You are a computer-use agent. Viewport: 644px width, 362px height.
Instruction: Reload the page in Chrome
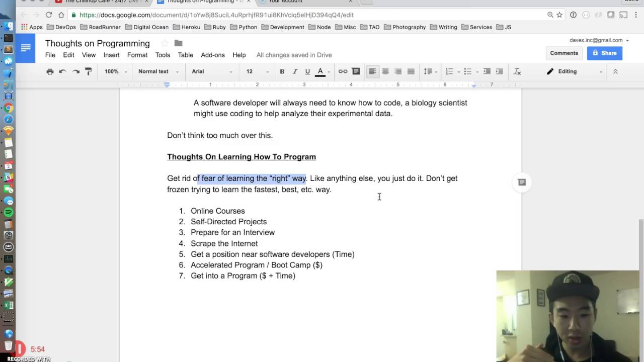(x=48, y=15)
